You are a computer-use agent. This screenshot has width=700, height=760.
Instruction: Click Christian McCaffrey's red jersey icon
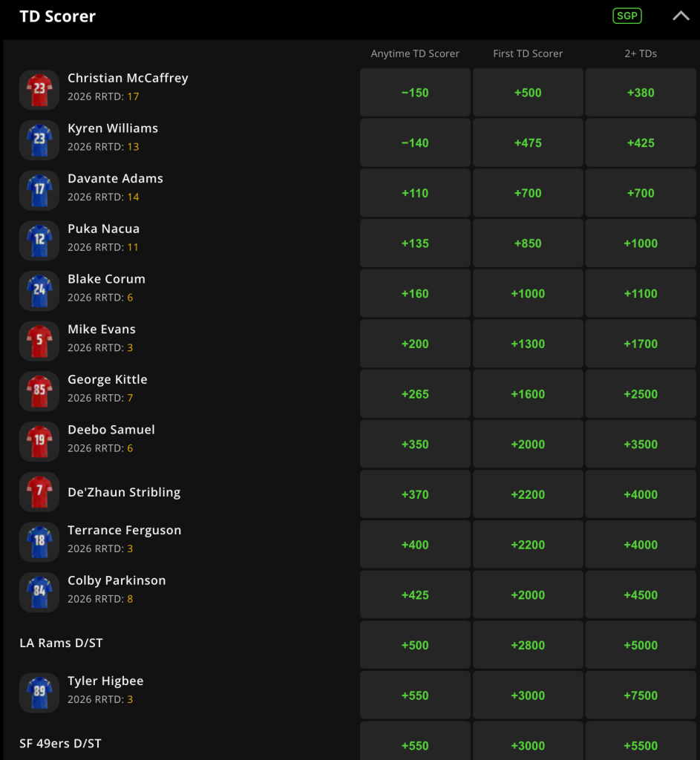point(39,90)
